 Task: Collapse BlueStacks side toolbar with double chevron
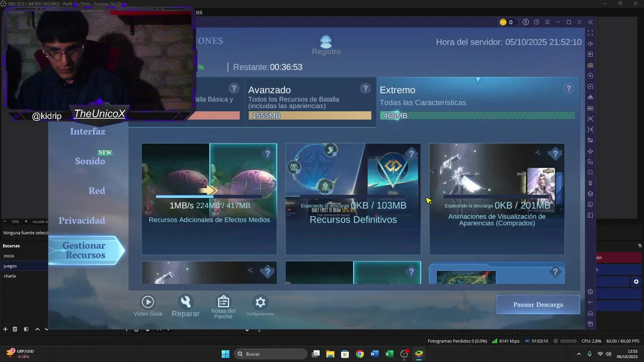point(591,22)
